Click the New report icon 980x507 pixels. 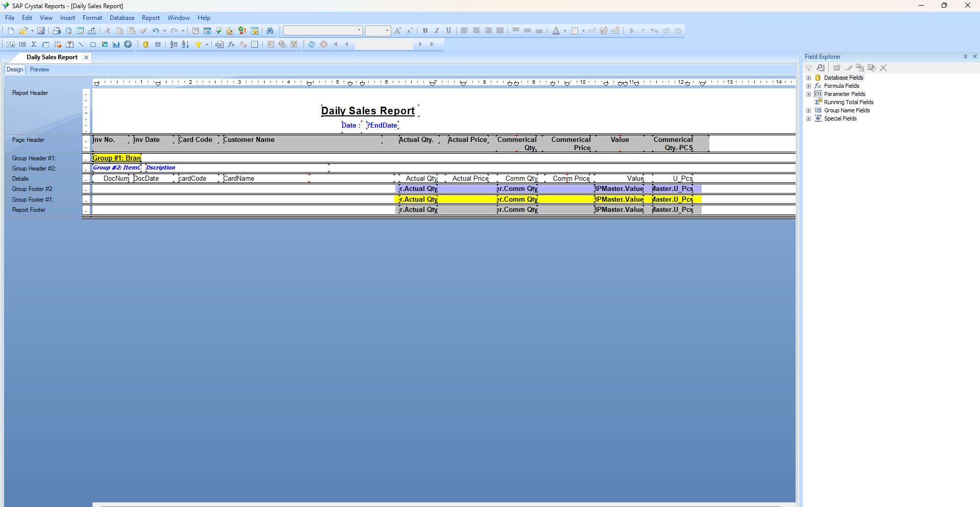11,31
